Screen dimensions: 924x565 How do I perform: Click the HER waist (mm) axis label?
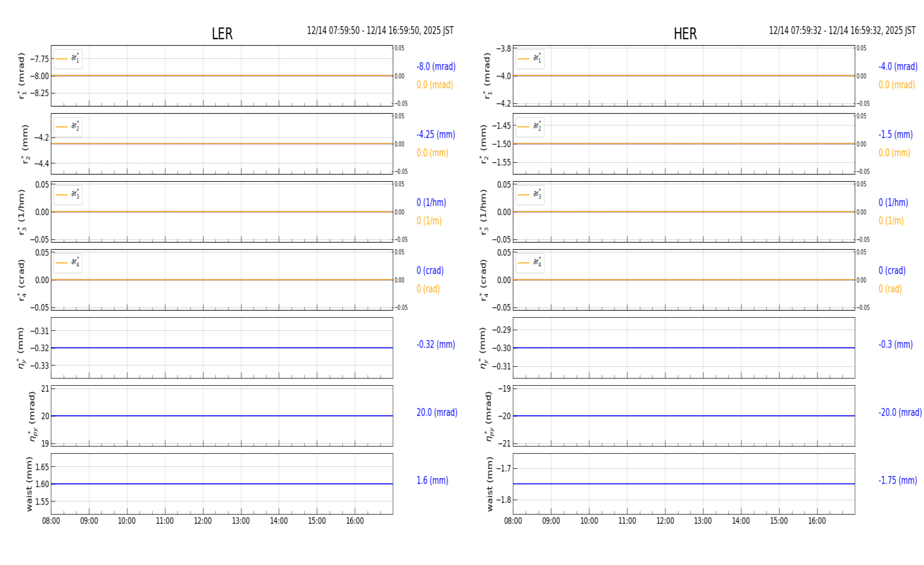[x=490, y=484]
